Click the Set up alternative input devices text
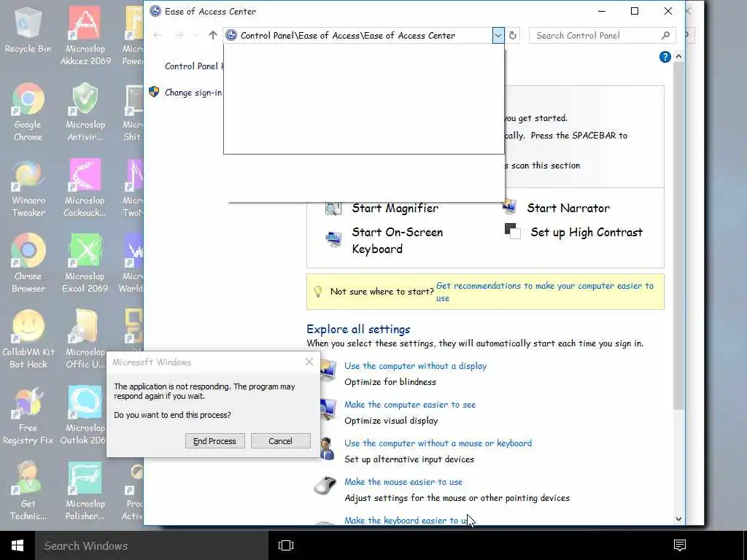 pyautogui.click(x=409, y=459)
